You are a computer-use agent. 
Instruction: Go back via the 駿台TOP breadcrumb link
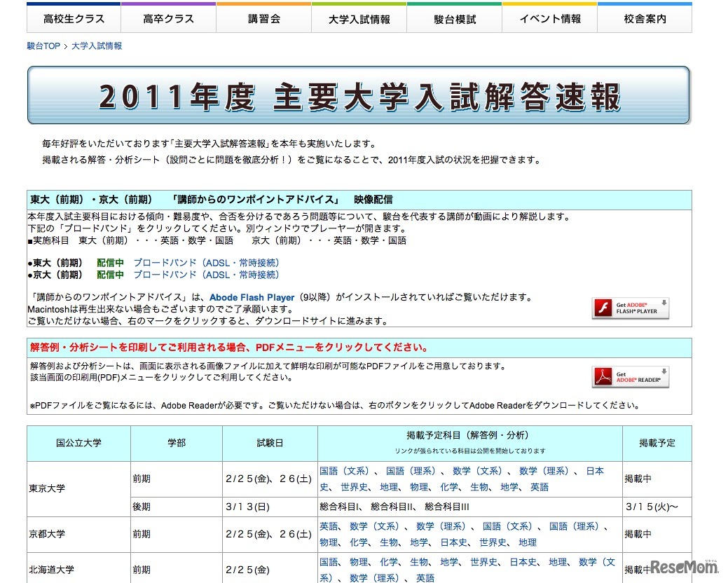pos(43,45)
